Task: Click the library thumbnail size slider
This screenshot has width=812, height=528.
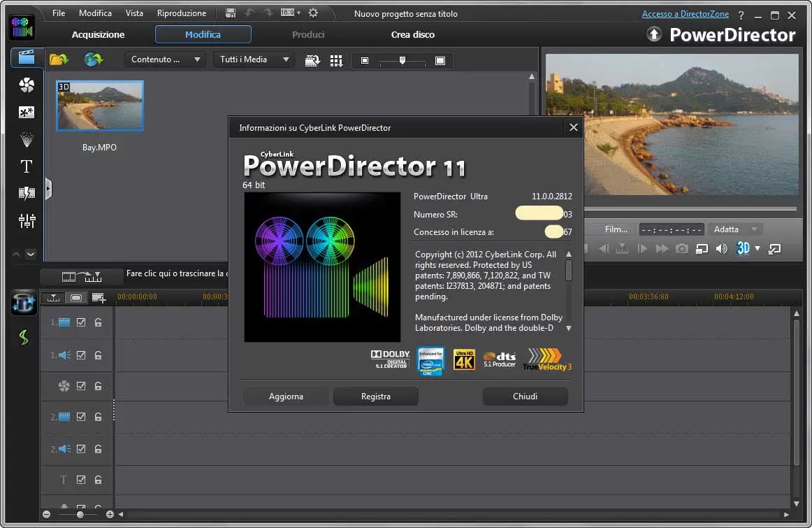Action: (x=403, y=61)
